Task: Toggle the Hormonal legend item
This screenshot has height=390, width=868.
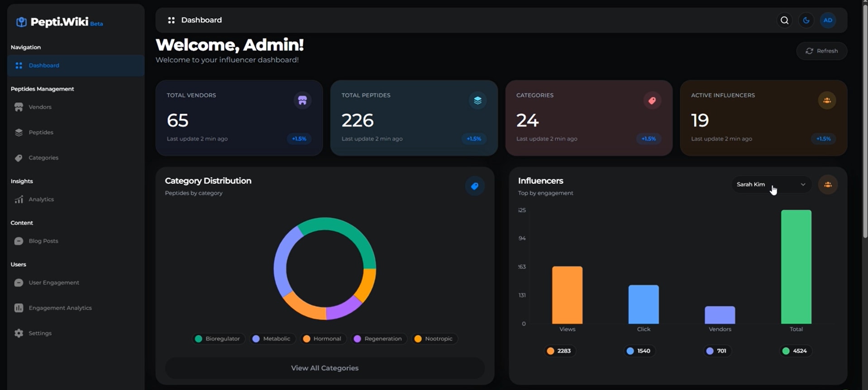Action: click(x=323, y=339)
